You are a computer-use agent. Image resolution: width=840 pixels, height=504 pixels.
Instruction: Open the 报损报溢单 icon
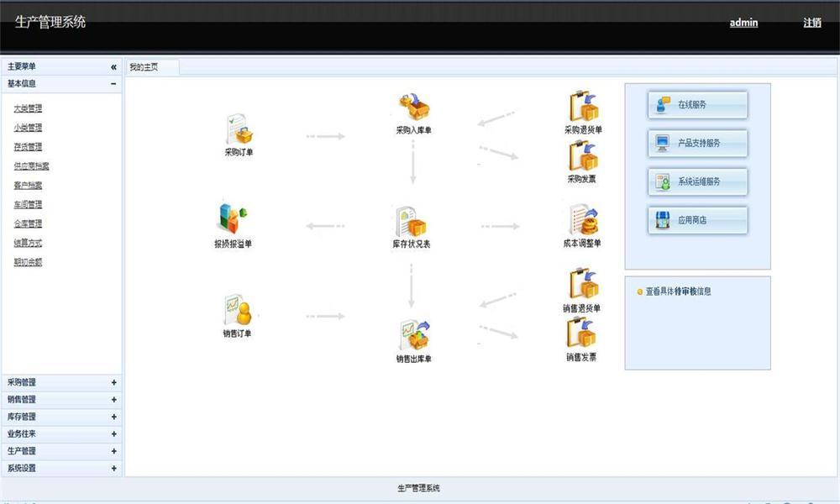coord(234,218)
